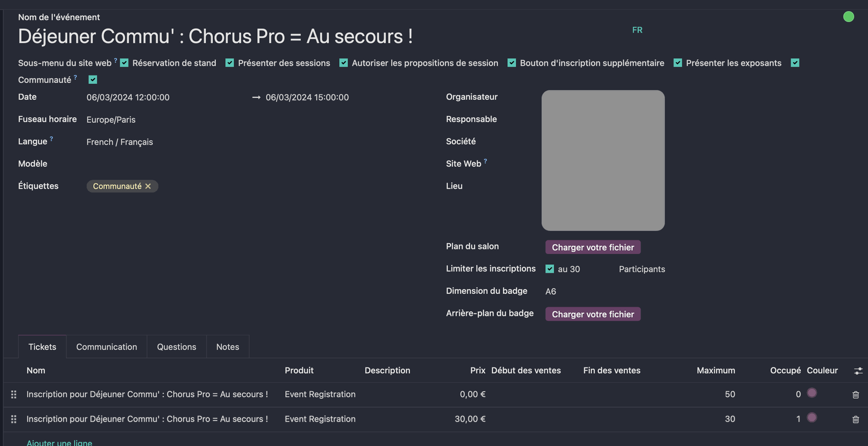Sort by Début des ventes column header
The image size is (868, 446).
pyautogui.click(x=526, y=371)
